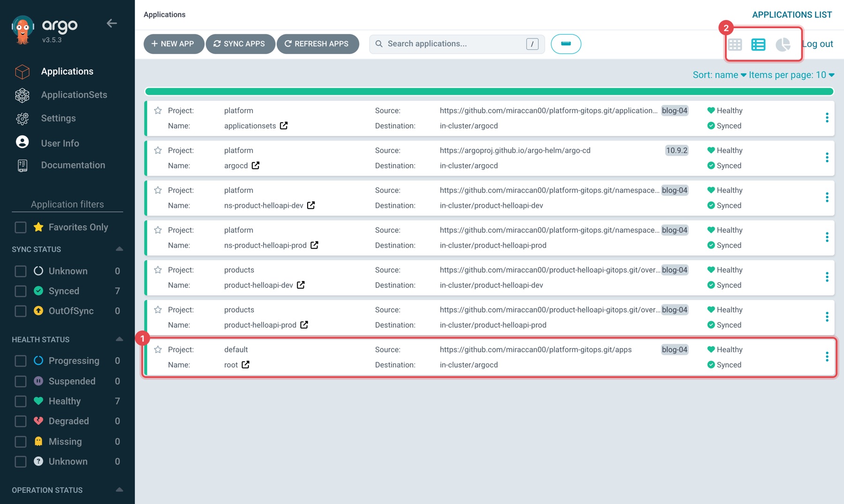This screenshot has width=844, height=504.
Task: Open external link next to argocd name
Action: click(x=256, y=165)
